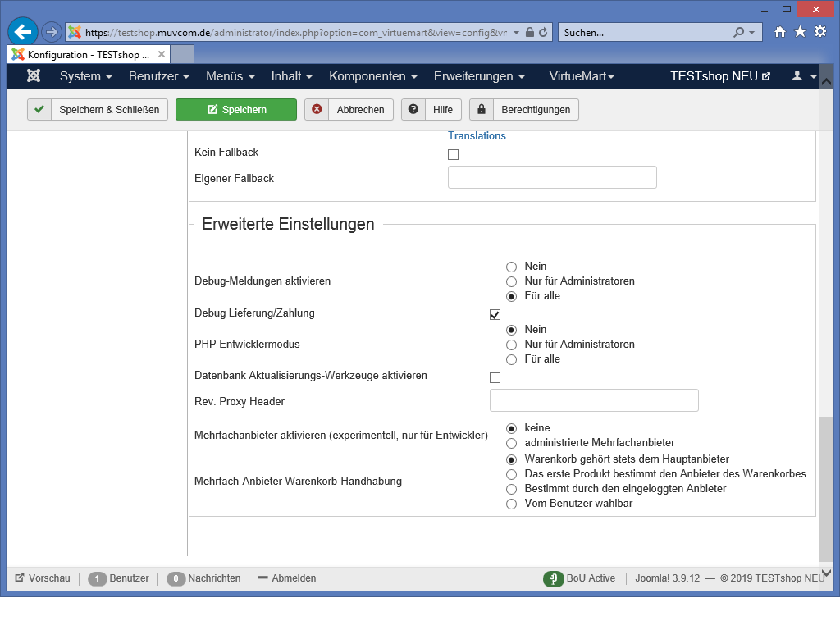Close the Konfiguration browser tab
The width and height of the screenshot is (840, 630).
coord(162,54)
